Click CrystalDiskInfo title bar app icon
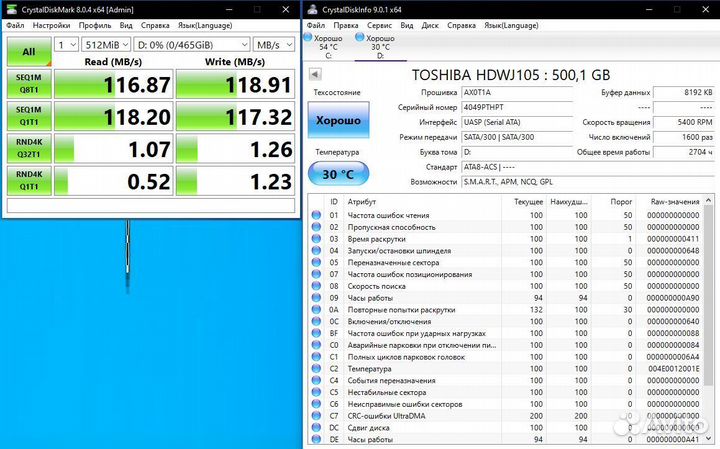The width and height of the screenshot is (720, 449). pyautogui.click(x=313, y=9)
